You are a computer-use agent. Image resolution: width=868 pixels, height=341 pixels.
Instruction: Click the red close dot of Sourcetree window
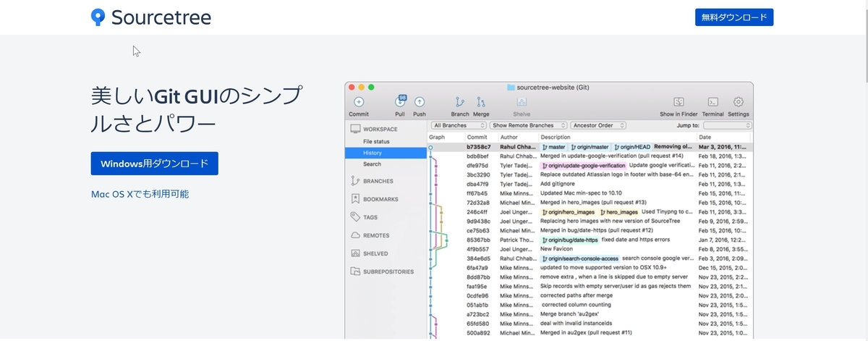tap(351, 88)
